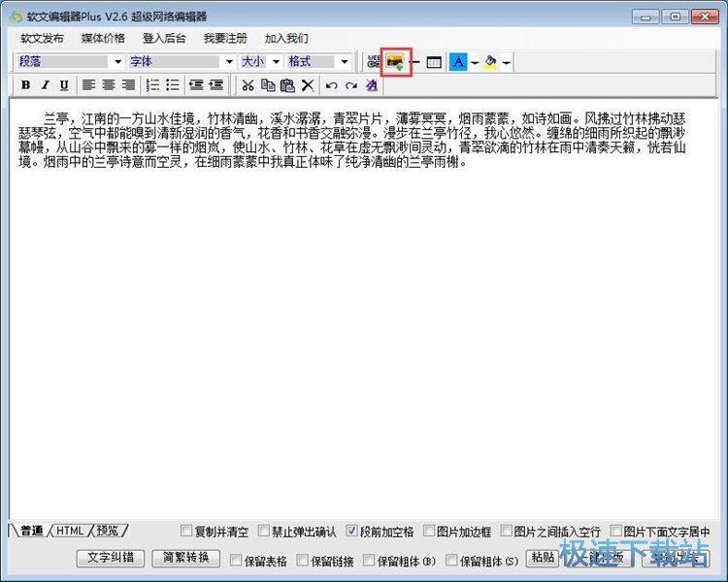728x582 pixels.
Task: Maximize the editor window
Action: pos(675,17)
